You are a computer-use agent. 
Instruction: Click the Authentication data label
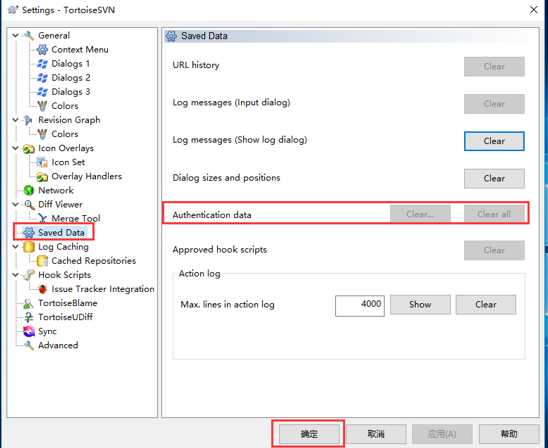[x=212, y=215]
